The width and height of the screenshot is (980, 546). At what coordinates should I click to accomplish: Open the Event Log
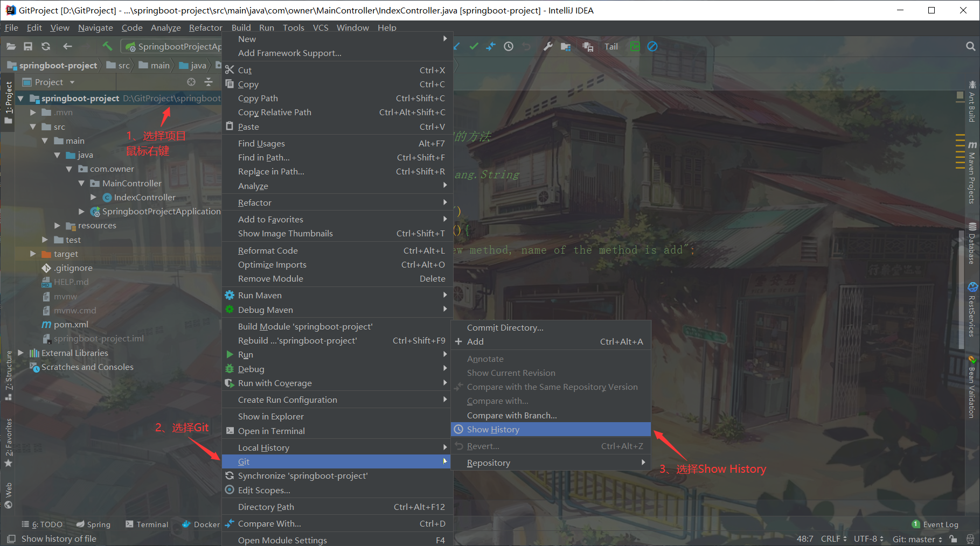[x=940, y=524]
